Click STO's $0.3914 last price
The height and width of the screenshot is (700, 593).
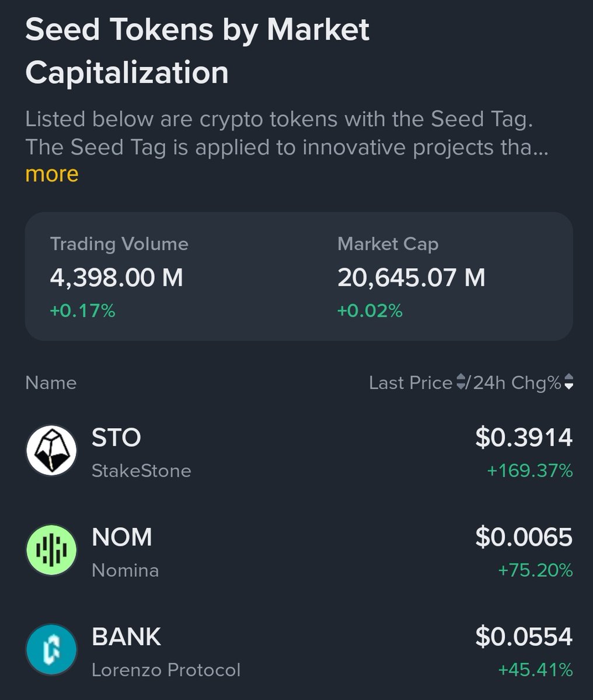(x=524, y=437)
